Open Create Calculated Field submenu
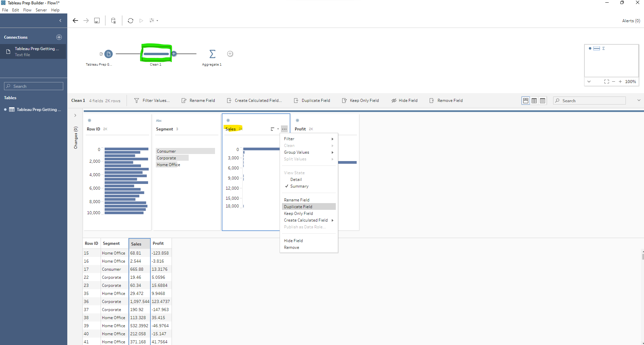This screenshot has width=644, height=345. coord(309,220)
